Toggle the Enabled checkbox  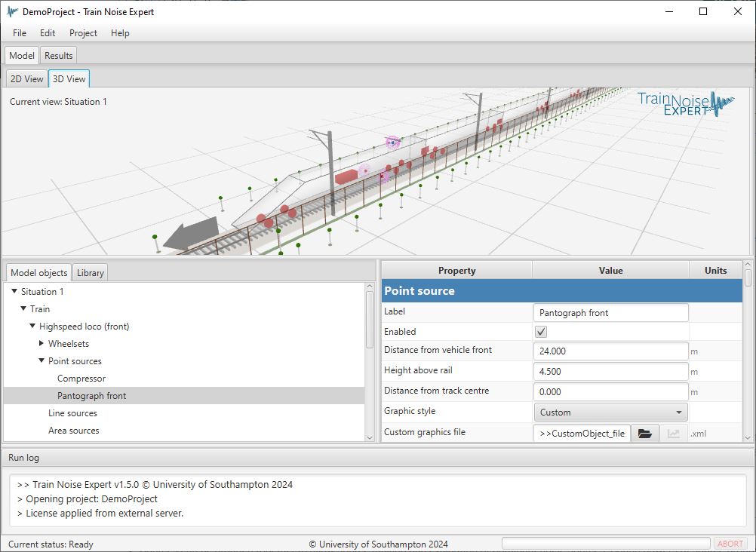coord(541,332)
